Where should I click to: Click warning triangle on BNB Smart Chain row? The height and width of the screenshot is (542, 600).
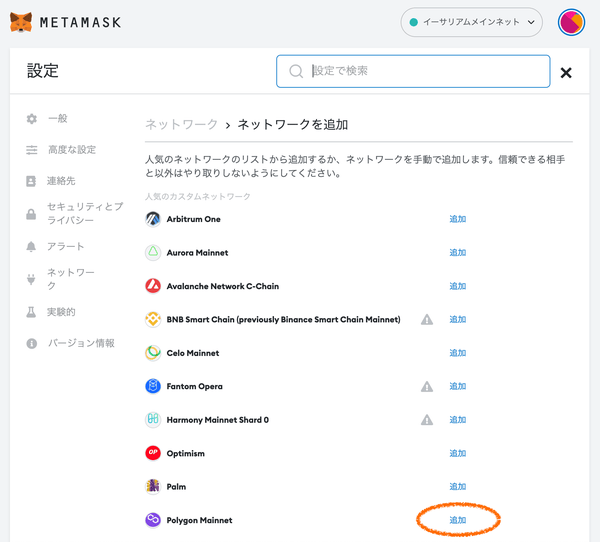tap(427, 320)
